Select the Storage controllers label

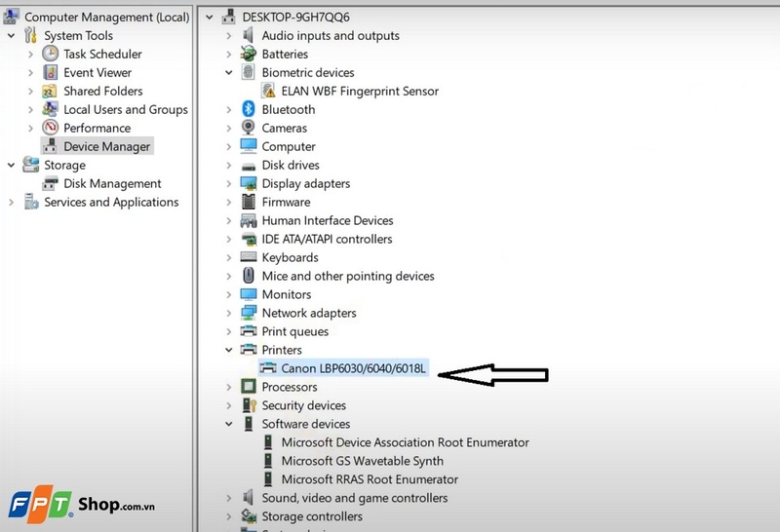tap(312, 516)
